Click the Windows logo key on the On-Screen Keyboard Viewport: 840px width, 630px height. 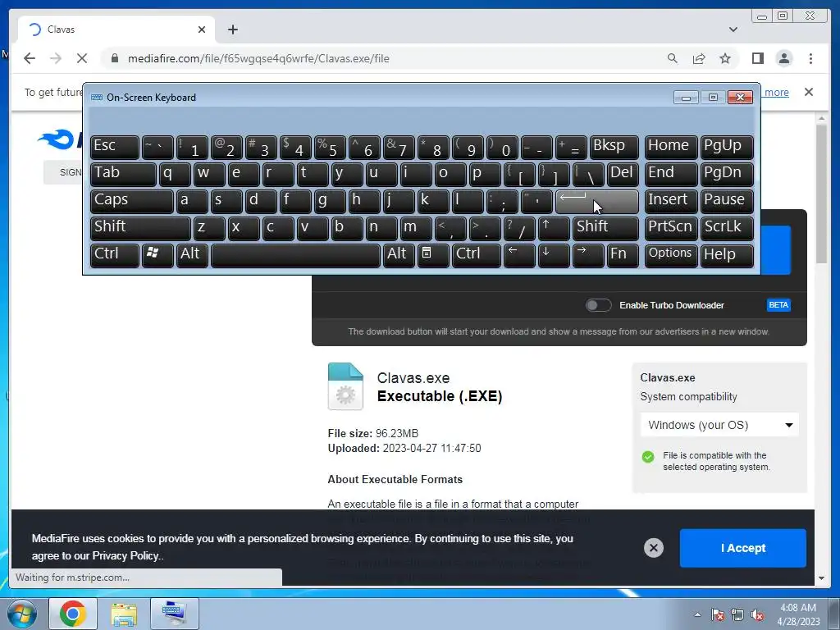click(x=157, y=255)
